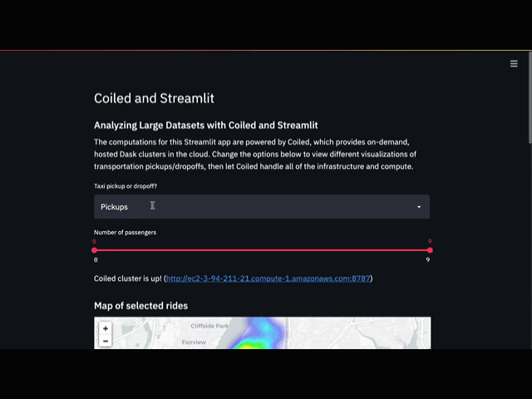Click the Taxi pickup or dropoff label
The width and height of the screenshot is (532, 399).
tap(126, 185)
